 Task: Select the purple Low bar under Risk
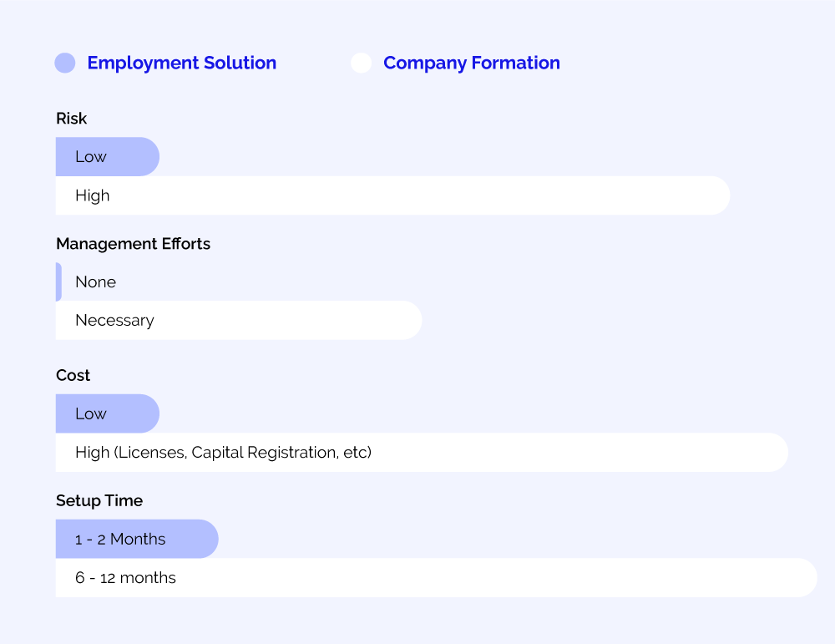[107, 156]
